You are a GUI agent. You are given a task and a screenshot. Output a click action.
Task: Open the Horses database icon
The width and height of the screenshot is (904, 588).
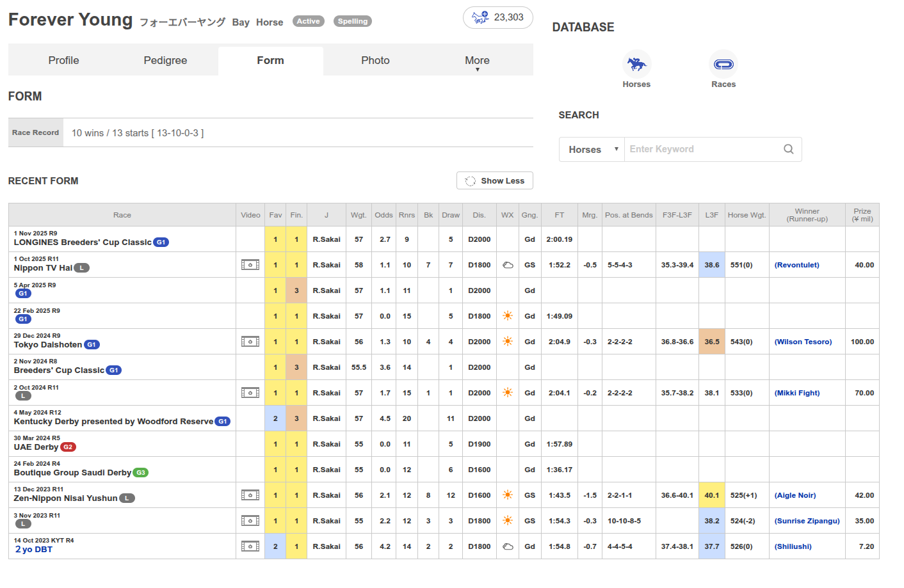coord(636,64)
